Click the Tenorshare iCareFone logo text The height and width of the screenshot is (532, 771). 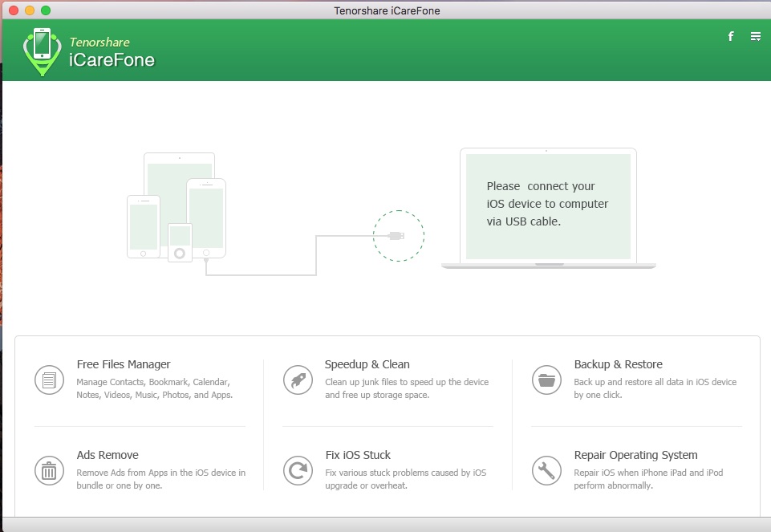(112, 51)
